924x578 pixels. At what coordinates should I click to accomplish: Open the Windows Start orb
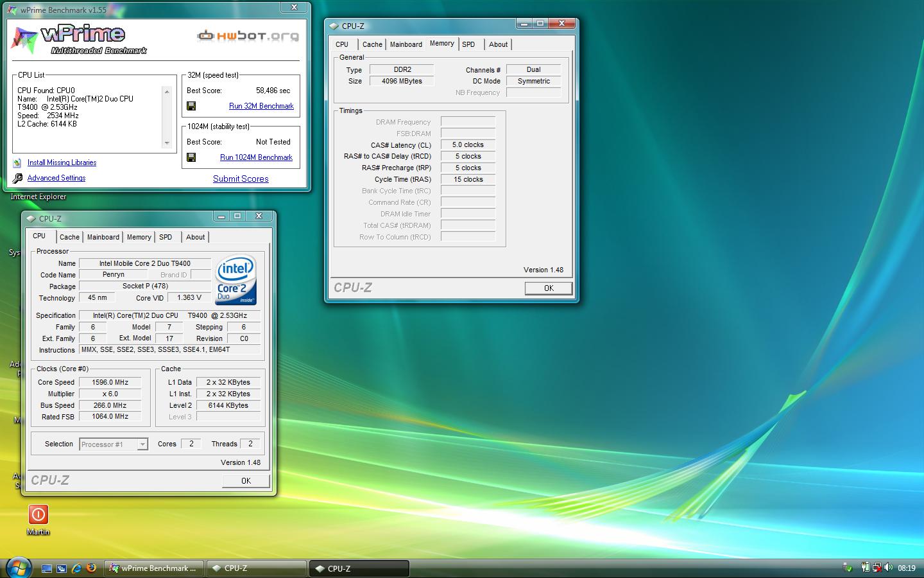[x=18, y=568]
